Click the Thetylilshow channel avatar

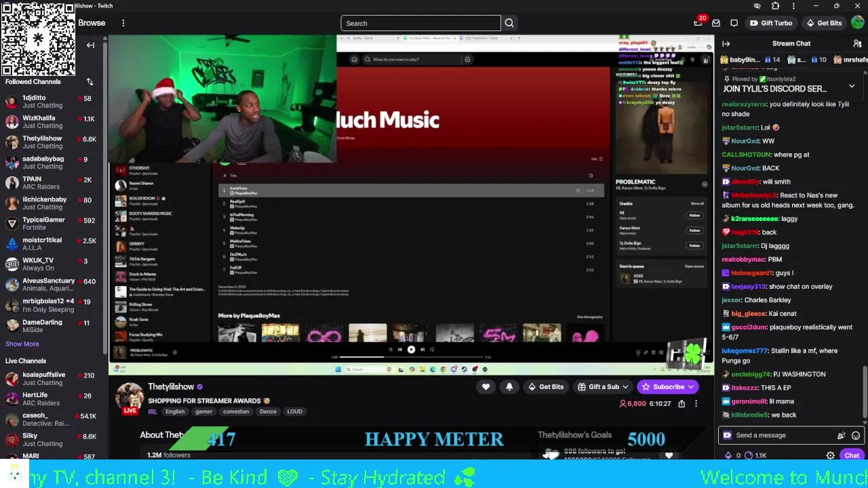click(130, 398)
